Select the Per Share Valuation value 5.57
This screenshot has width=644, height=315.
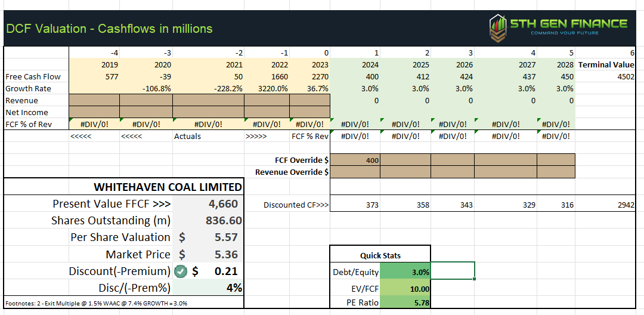pyautogui.click(x=208, y=237)
